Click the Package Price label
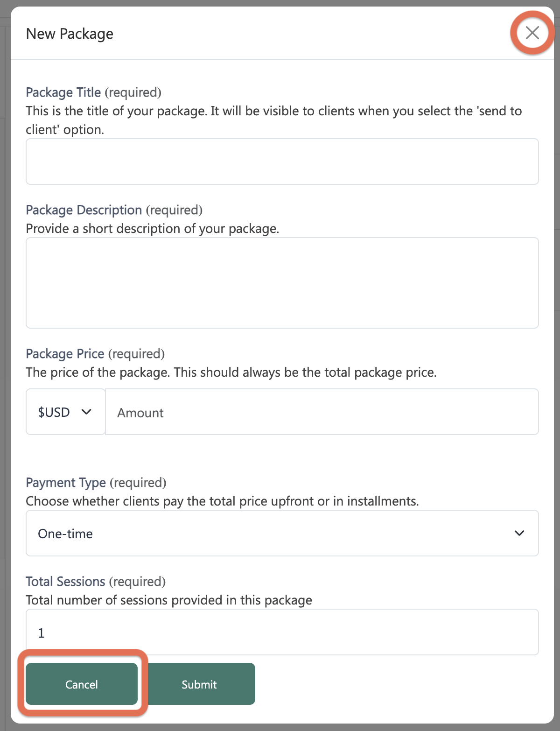This screenshot has height=731, width=560. 65,354
